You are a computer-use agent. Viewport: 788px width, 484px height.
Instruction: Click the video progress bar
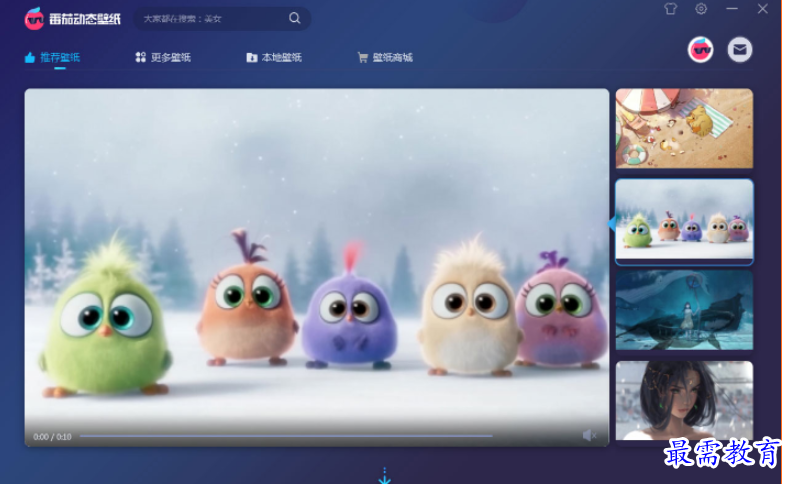coord(286,436)
